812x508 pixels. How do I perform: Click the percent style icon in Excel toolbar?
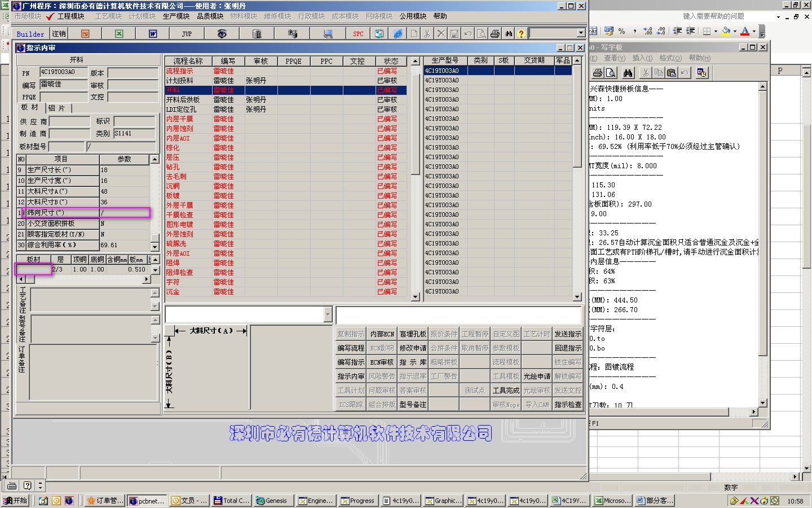[621, 31]
